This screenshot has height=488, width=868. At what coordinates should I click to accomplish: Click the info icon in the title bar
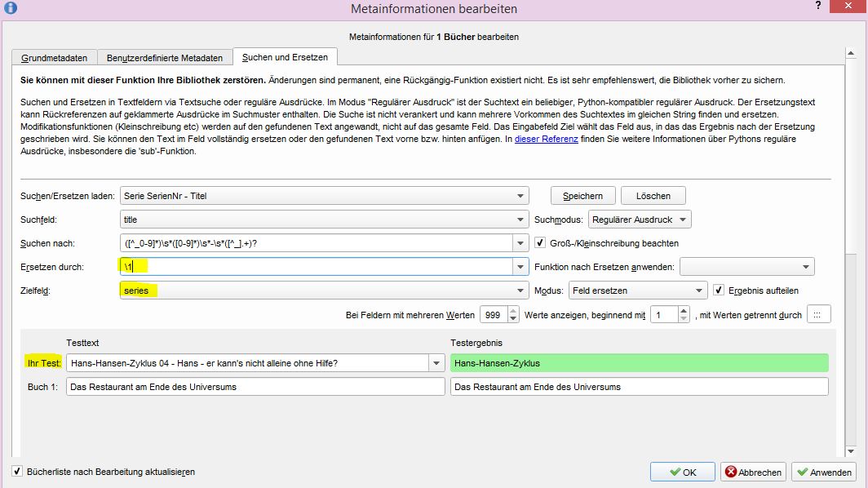[10, 9]
